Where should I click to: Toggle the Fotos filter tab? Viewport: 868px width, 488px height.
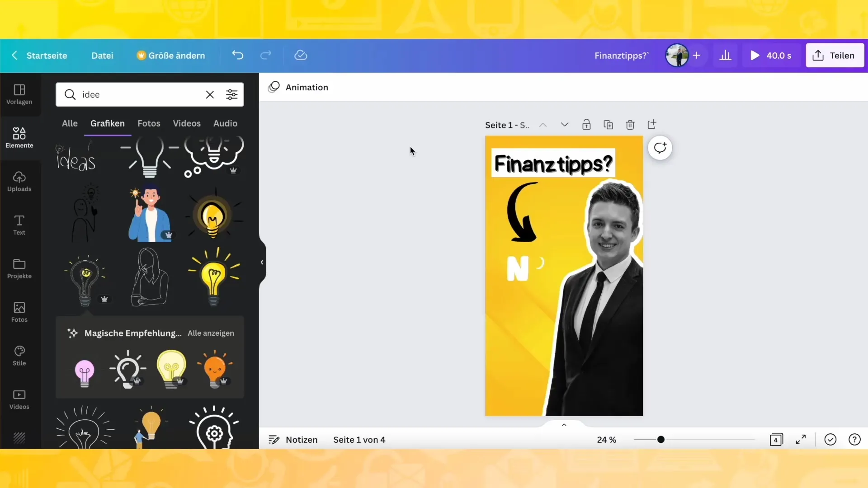(x=149, y=123)
